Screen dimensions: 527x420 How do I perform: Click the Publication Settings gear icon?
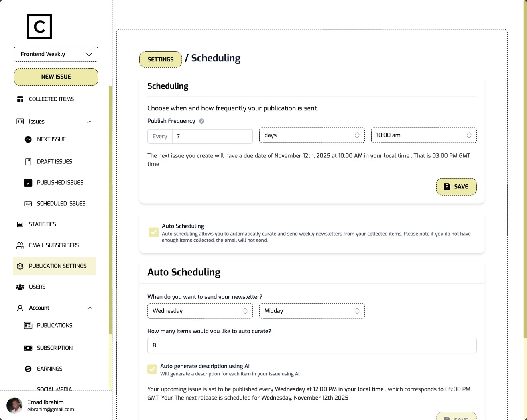(x=20, y=266)
